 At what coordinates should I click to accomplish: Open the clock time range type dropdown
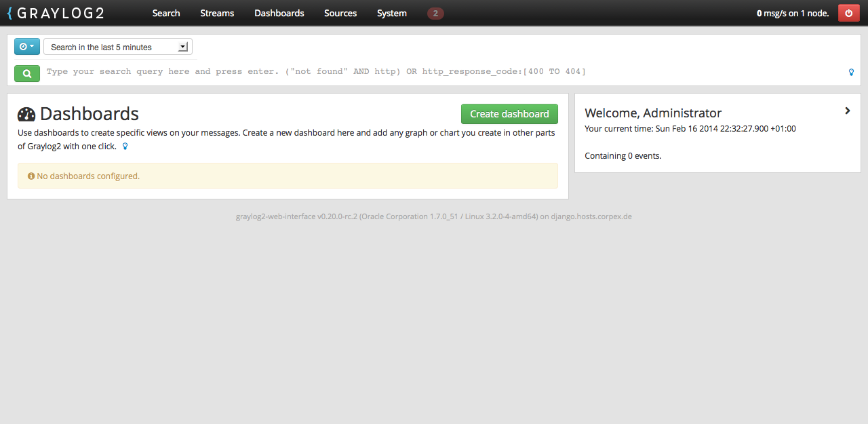tap(27, 47)
